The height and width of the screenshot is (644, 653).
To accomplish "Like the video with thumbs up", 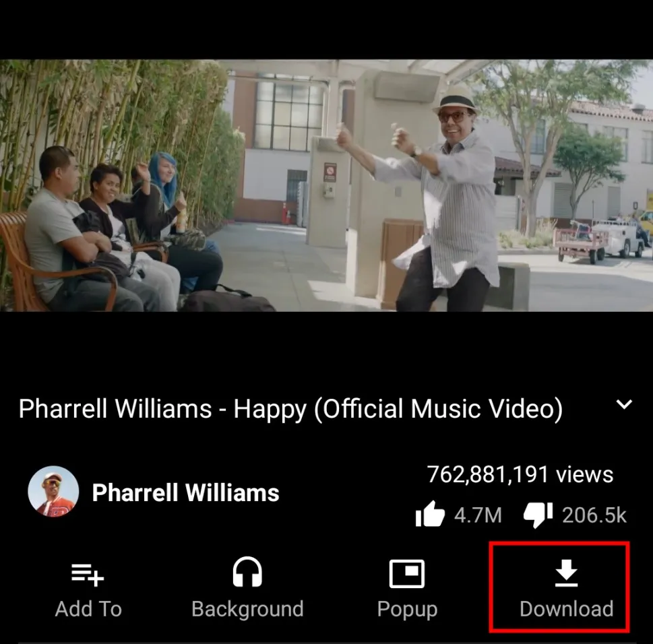I will point(430,514).
